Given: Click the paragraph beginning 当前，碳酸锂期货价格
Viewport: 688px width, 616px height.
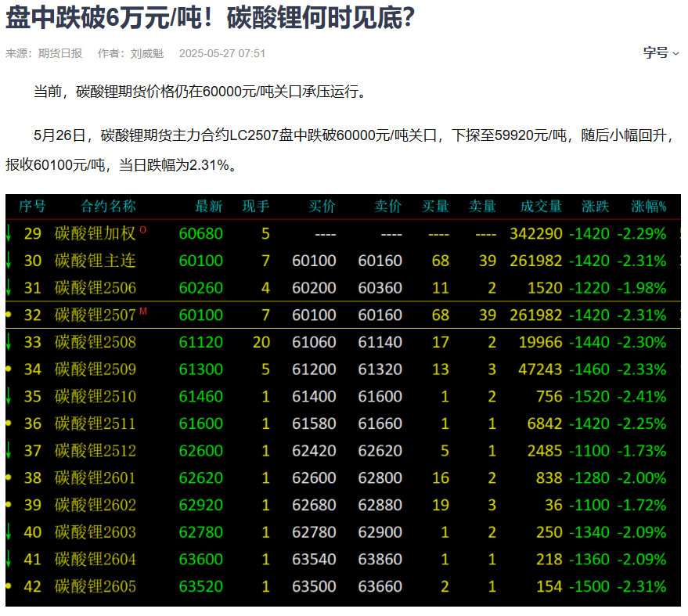Looking at the screenshot, I should coord(200,92).
